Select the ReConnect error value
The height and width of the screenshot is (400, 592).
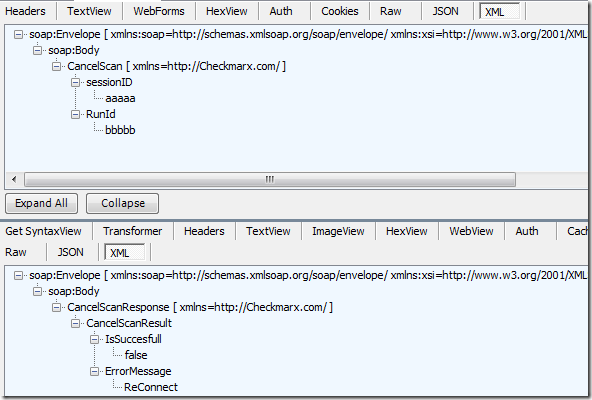(x=151, y=388)
